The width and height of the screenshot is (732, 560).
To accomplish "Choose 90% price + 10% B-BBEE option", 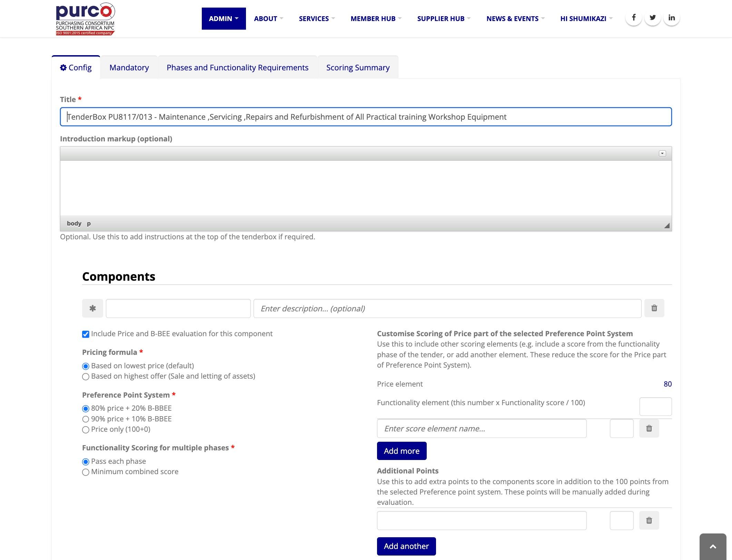I will (x=86, y=419).
